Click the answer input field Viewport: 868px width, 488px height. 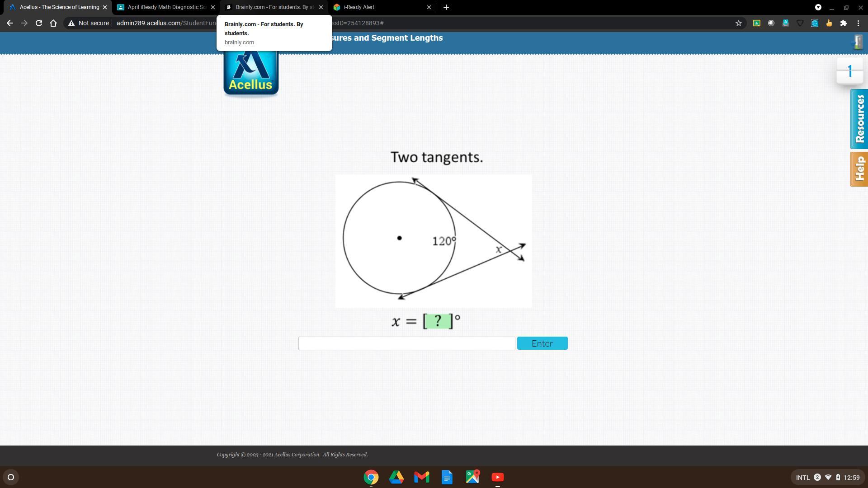(406, 343)
